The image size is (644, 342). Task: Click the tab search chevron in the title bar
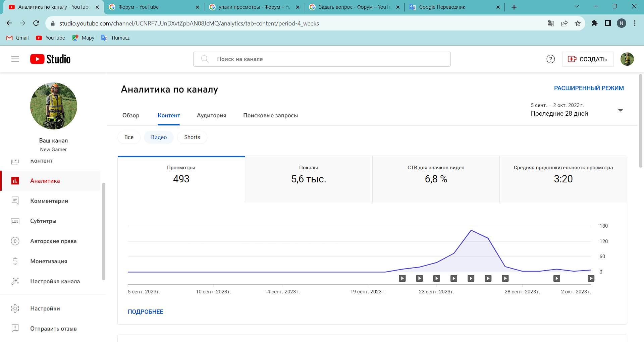pyautogui.click(x=577, y=6)
